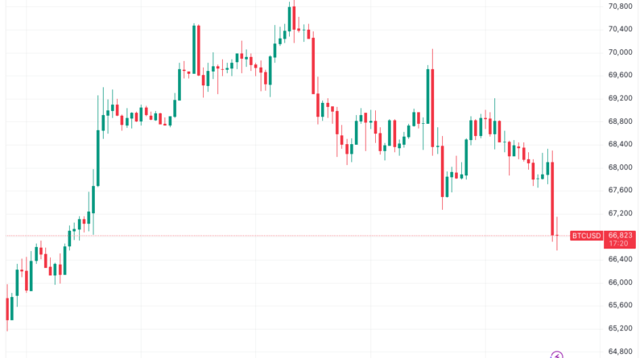Select the 67,600 price axis label
This screenshot has height=358, width=644.
[x=621, y=190]
